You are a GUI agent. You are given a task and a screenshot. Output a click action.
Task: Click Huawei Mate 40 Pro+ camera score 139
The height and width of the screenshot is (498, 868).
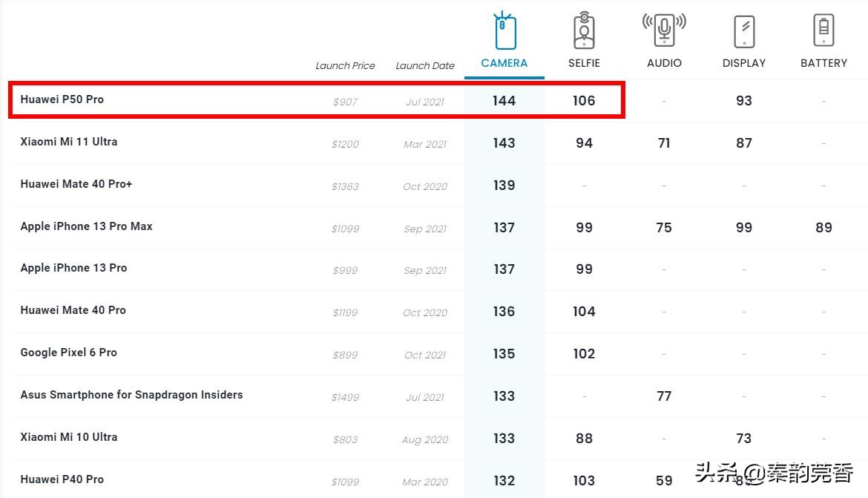504,185
